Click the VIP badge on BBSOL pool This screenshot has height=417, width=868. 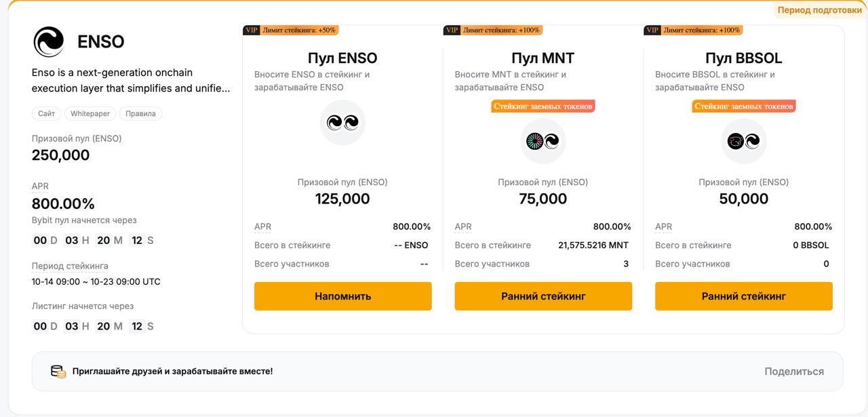tap(652, 30)
